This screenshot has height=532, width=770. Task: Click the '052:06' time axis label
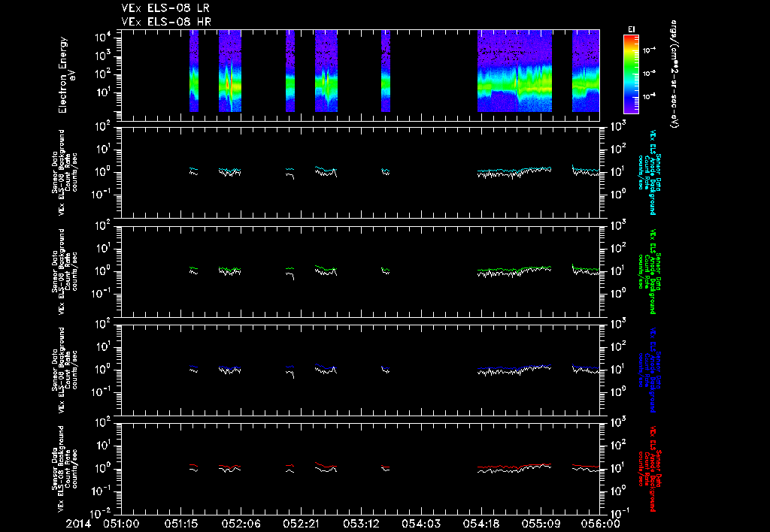tap(241, 524)
